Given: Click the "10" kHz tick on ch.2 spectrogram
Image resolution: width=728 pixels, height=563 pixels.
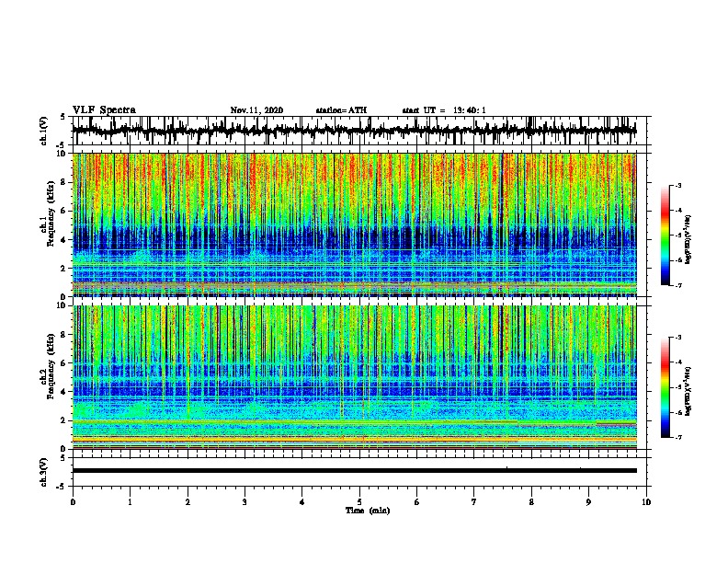Looking at the screenshot, I should tap(63, 305).
